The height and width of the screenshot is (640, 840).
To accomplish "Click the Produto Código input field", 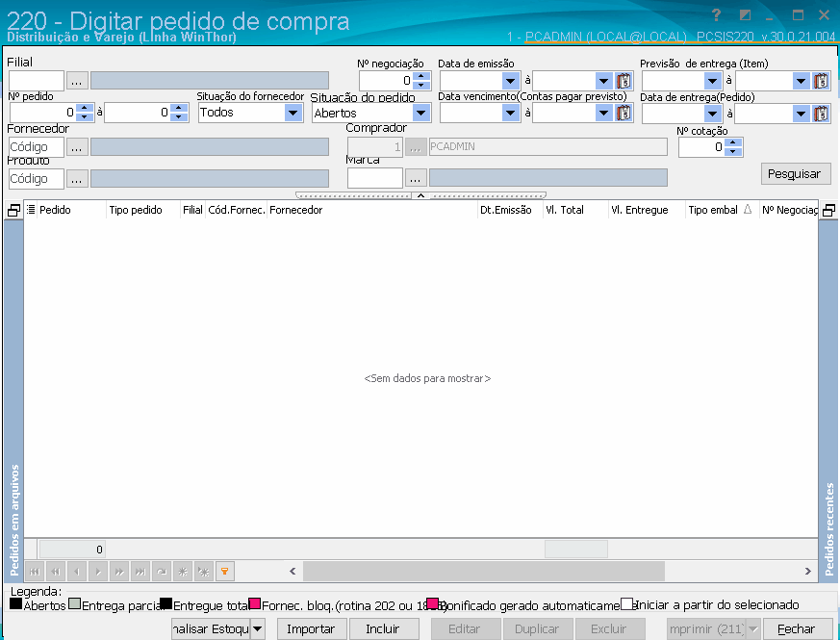I will 37,178.
